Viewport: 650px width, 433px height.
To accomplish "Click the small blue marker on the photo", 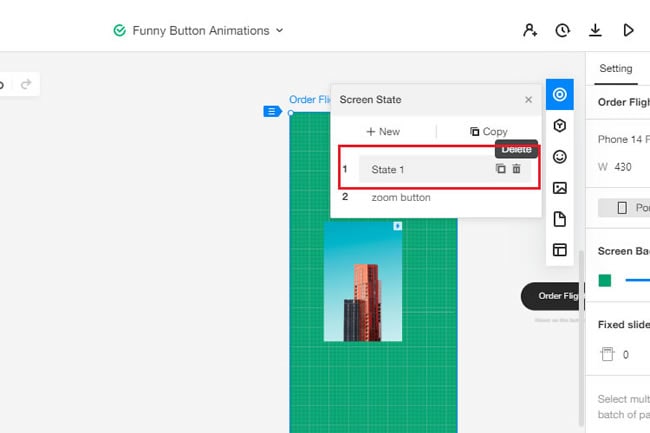I will [398, 226].
